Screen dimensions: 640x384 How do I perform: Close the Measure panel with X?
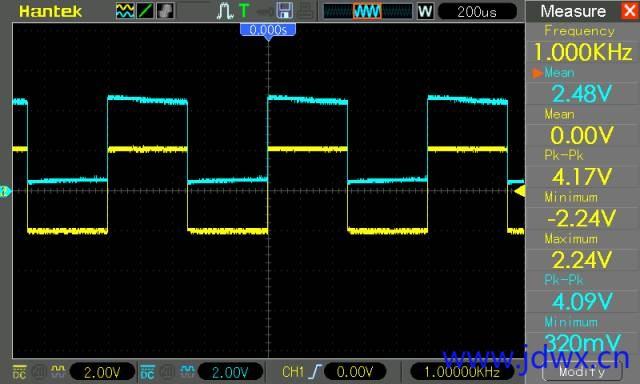(x=630, y=10)
